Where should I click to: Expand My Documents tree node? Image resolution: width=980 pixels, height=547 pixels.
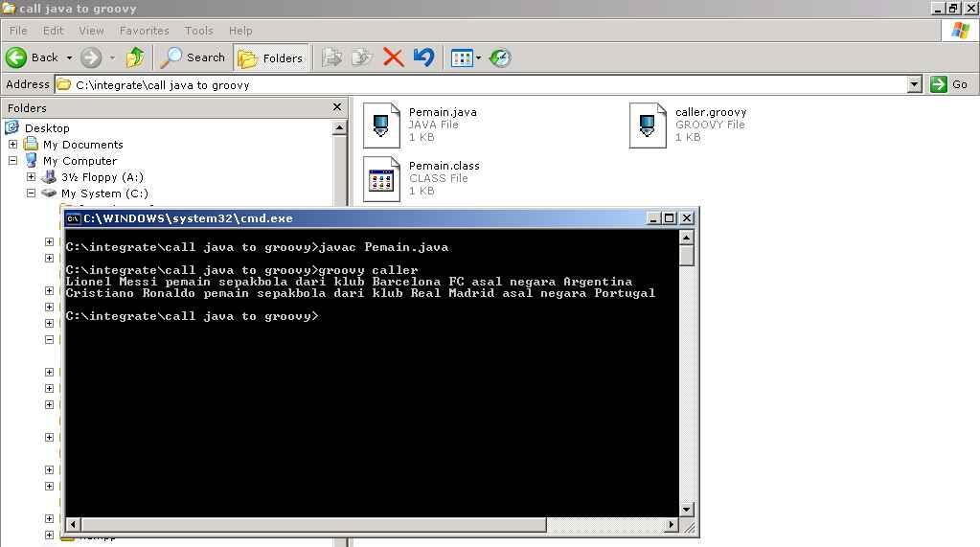click(x=13, y=145)
